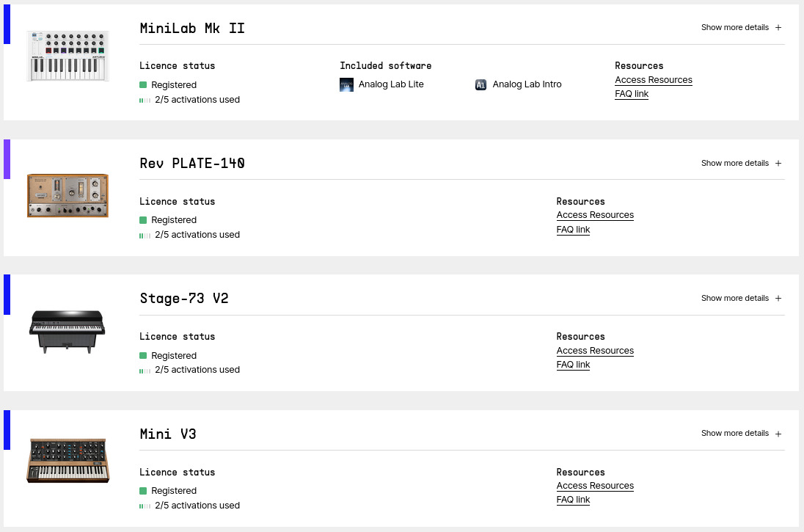Click the Analog Lab Intro icon
Image resolution: width=804 pixels, height=532 pixels.
480,85
